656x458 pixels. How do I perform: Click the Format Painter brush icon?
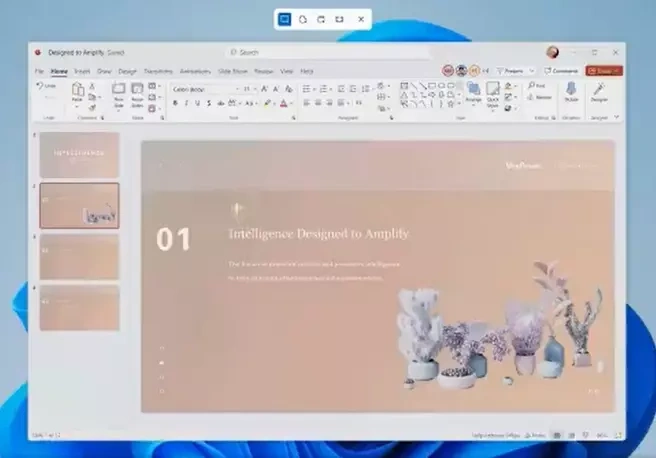[x=92, y=108]
